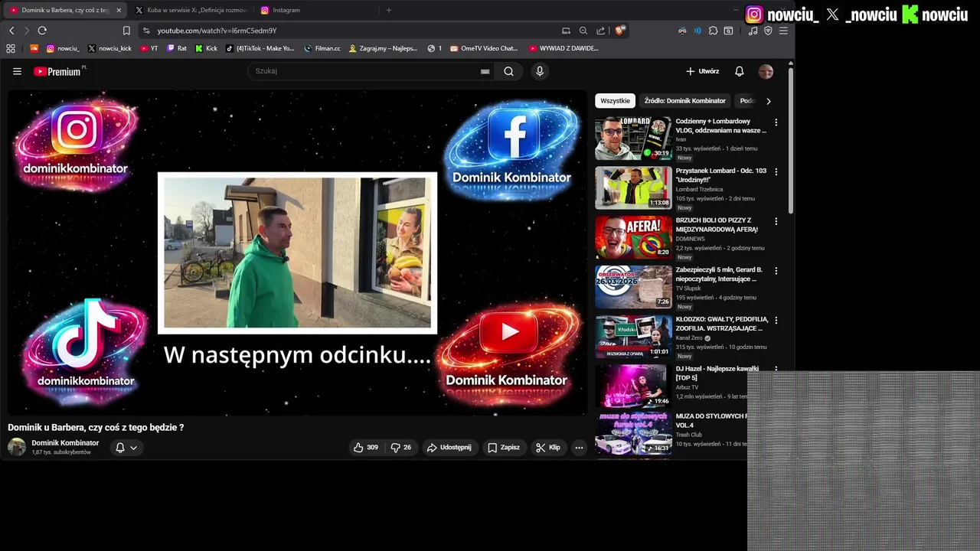
Task: Open BRZUCH BOLI OD PIZZY video thumbnail
Action: (x=633, y=237)
